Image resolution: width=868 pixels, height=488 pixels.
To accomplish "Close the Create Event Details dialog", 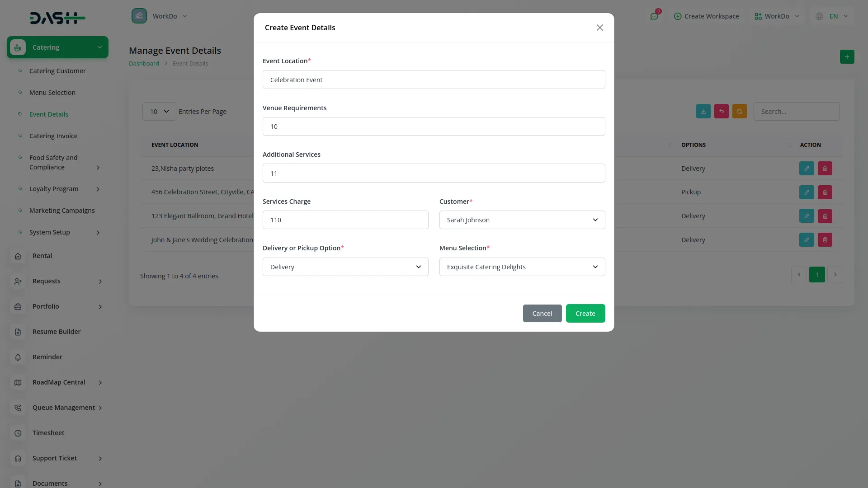I will point(599,28).
